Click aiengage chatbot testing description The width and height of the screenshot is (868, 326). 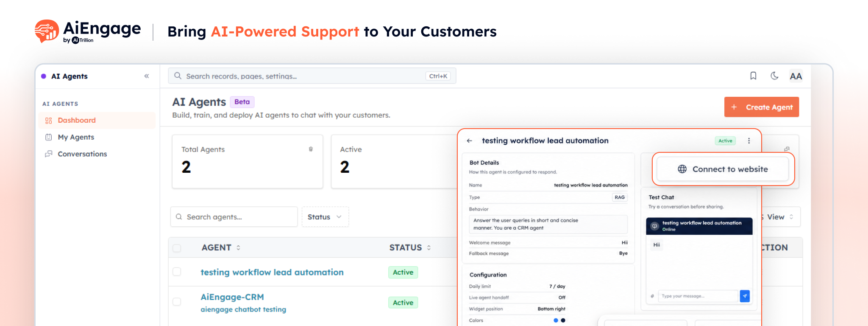(x=243, y=309)
